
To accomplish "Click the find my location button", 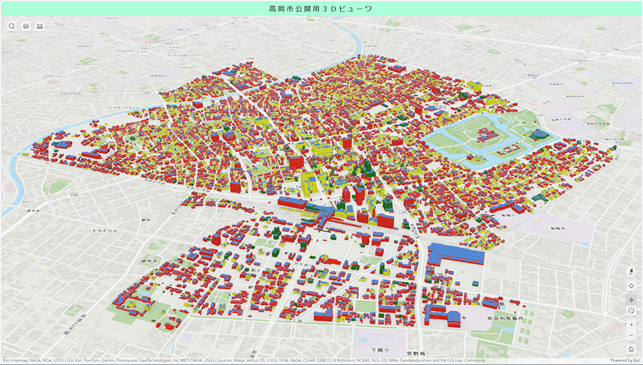I will (631, 286).
